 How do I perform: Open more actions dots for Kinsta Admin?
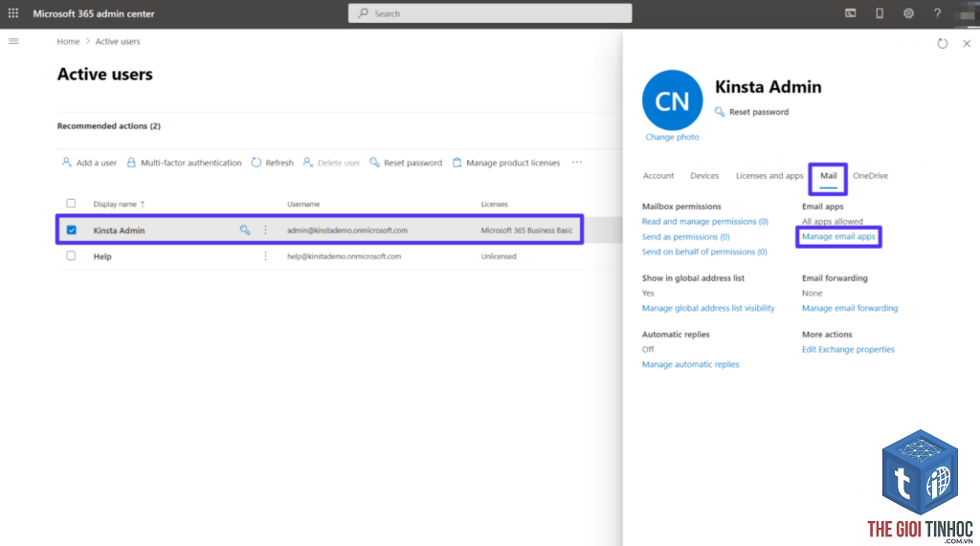[265, 229]
